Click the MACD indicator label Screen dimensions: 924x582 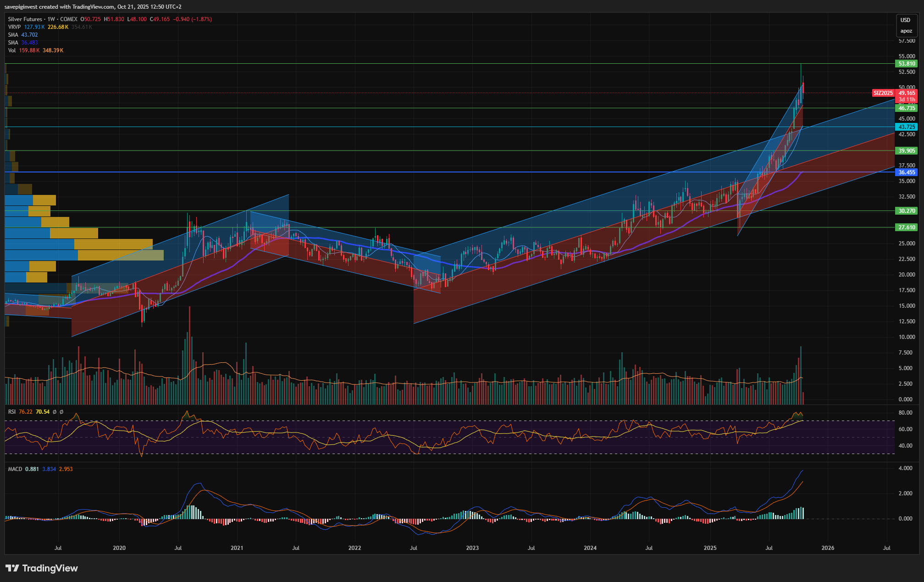(15, 469)
